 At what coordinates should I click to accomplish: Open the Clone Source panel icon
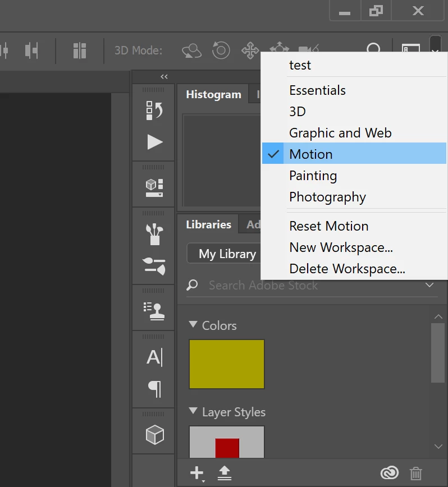[x=154, y=311]
